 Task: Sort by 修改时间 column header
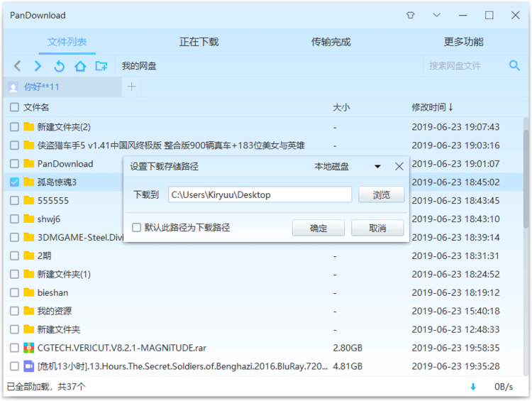pos(432,108)
